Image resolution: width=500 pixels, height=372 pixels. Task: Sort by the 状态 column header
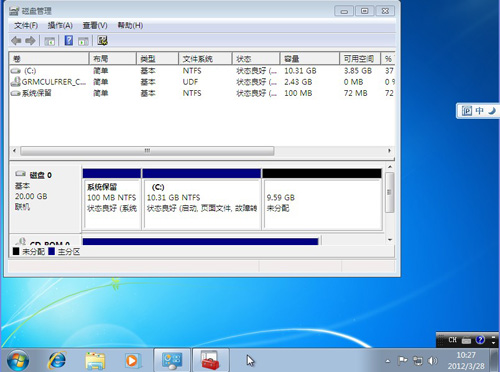click(256, 59)
